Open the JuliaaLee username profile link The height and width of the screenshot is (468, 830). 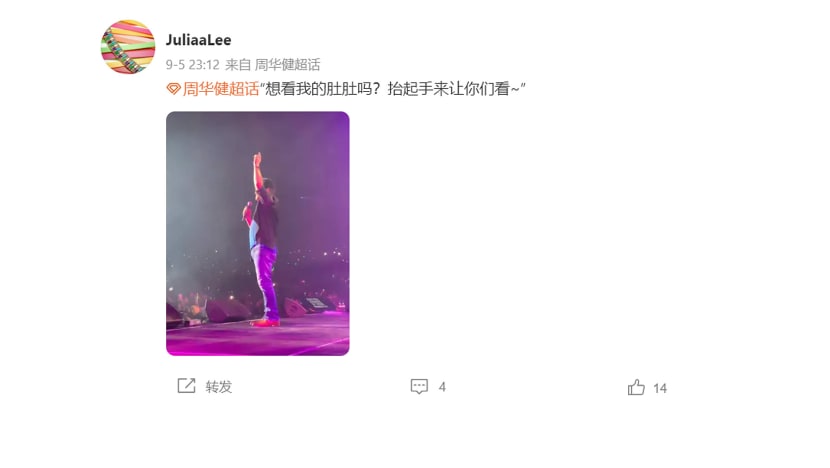199,40
